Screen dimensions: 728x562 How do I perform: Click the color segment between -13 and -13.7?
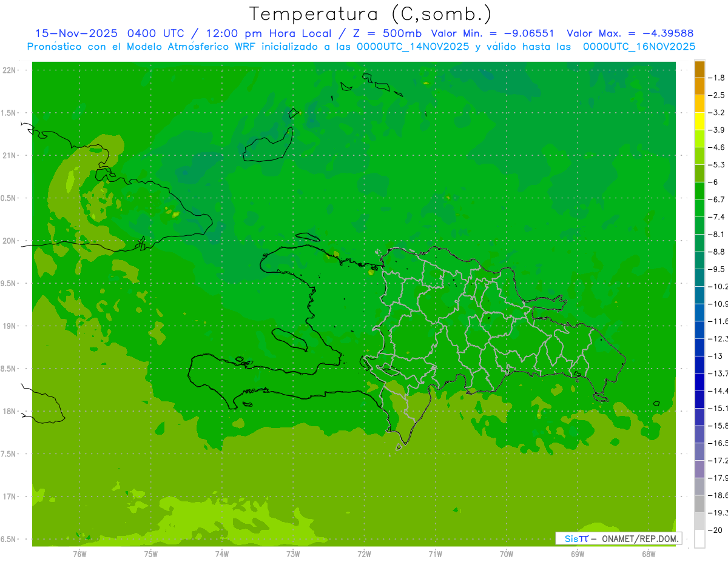pyautogui.click(x=699, y=365)
